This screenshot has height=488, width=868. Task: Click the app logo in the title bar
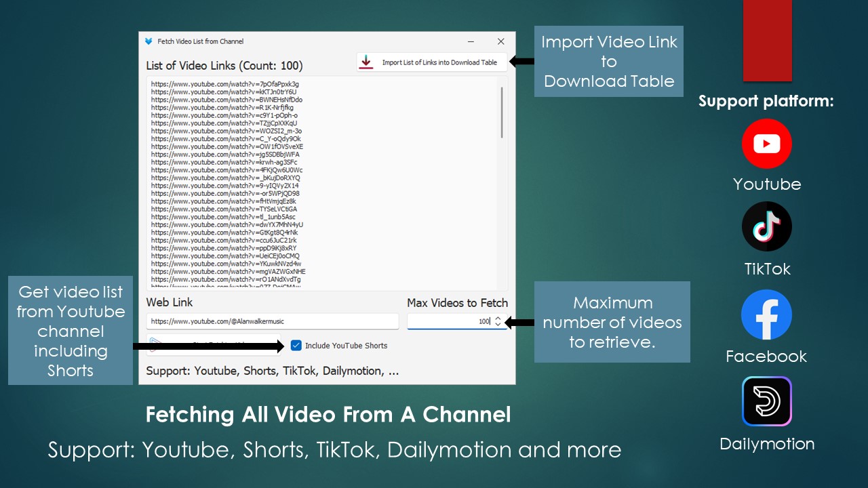[x=149, y=41]
